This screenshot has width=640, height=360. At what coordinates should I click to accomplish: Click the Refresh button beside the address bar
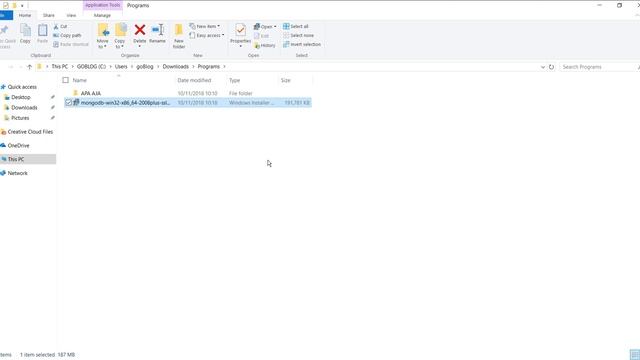551,67
